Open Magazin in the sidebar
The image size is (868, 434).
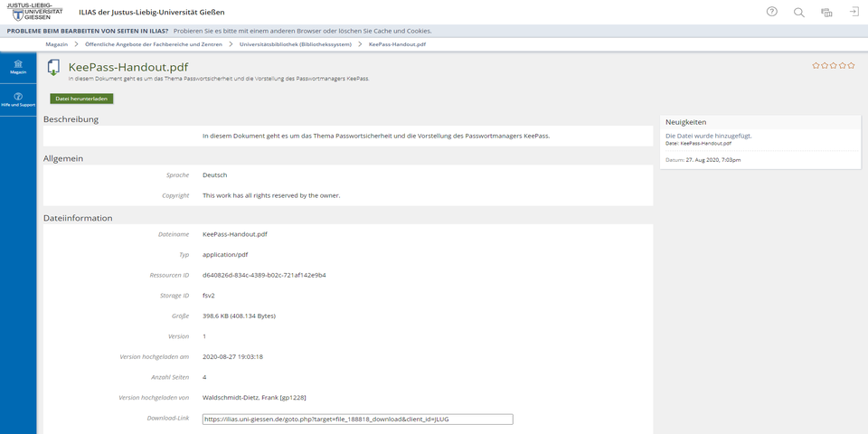[x=18, y=67]
